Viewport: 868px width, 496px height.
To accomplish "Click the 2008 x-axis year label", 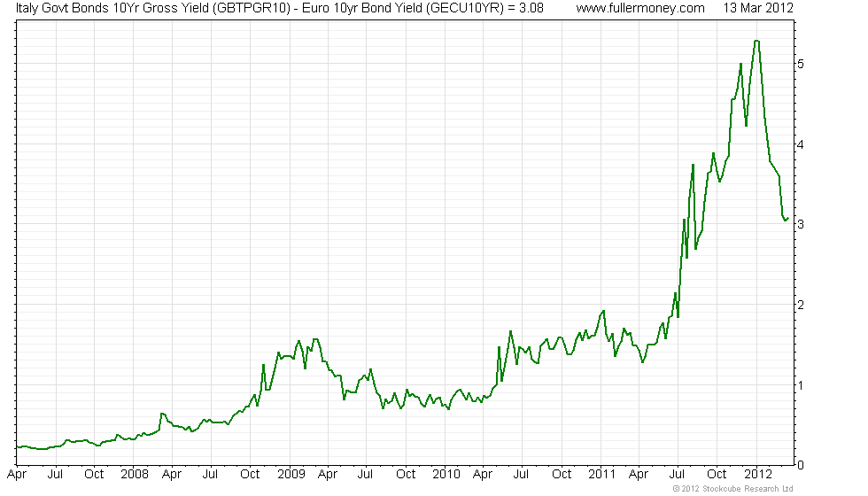I will (134, 474).
